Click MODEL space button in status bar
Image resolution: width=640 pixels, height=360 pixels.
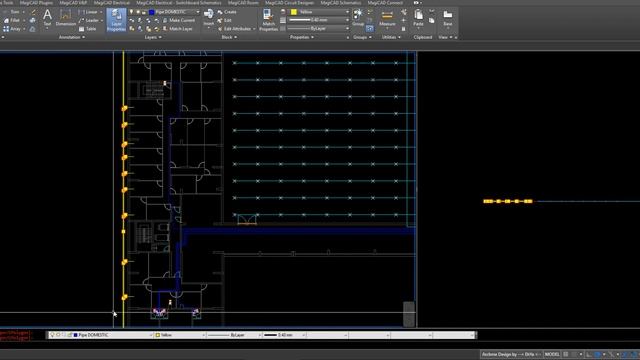click(552, 354)
